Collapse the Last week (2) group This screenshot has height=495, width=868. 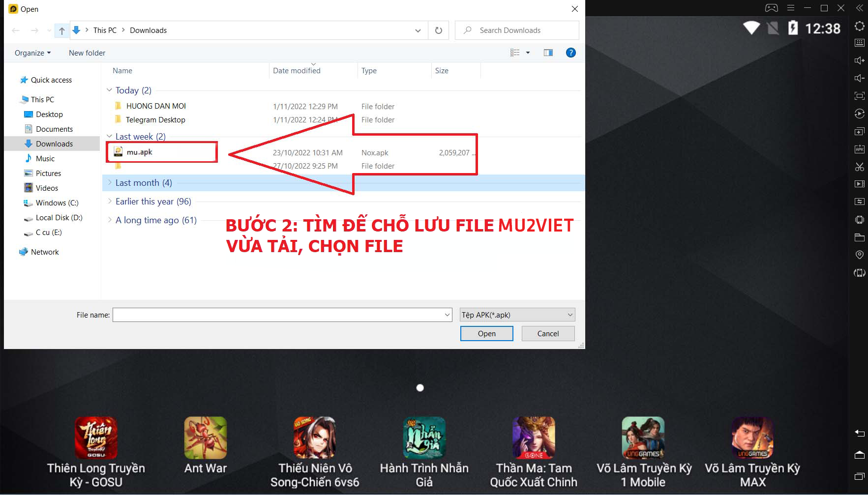(110, 136)
